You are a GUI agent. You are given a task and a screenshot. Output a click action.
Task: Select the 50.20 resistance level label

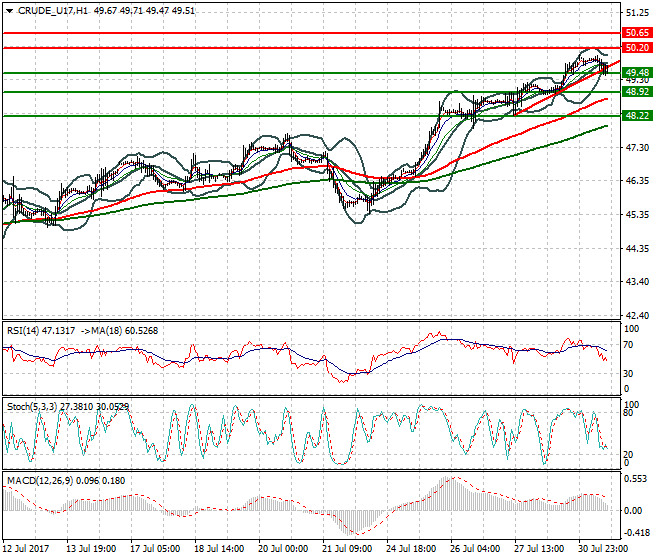(637, 48)
